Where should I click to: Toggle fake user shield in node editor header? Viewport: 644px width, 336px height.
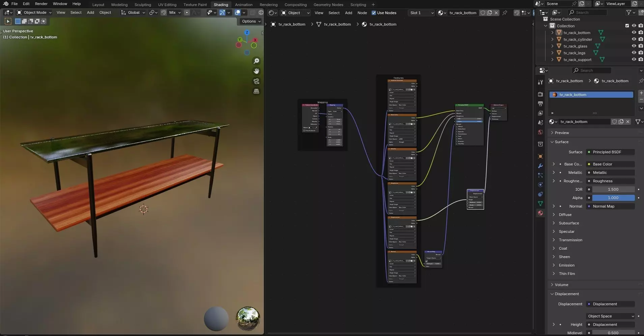(x=483, y=13)
